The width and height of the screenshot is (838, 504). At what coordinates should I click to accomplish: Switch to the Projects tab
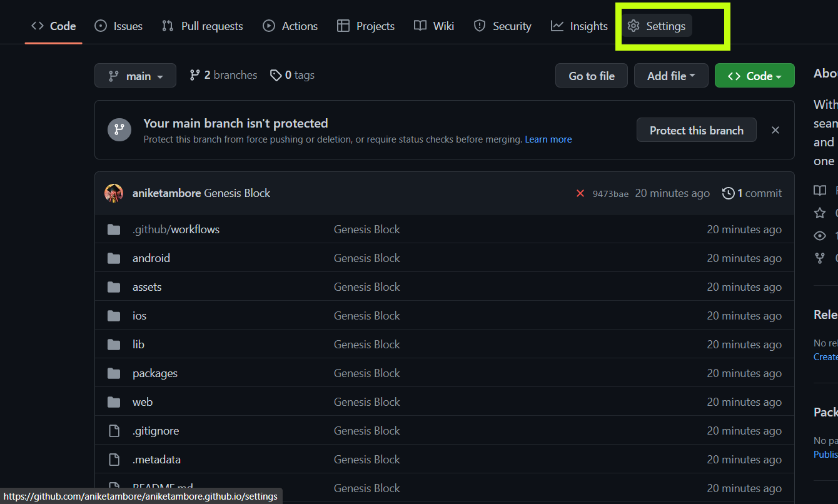click(x=366, y=26)
